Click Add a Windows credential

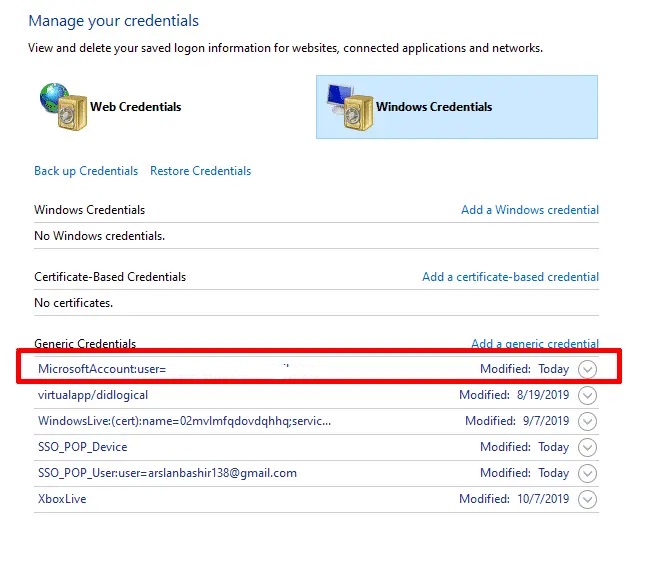[x=529, y=210]
